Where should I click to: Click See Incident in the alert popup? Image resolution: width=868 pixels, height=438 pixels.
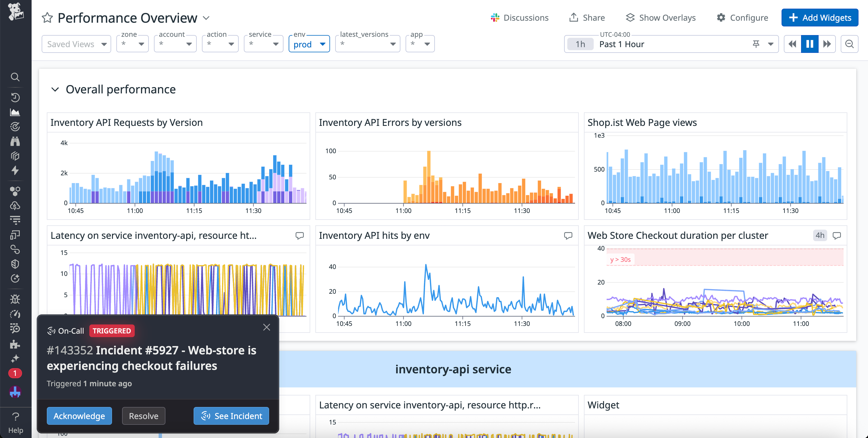click(x=231, y=416)
